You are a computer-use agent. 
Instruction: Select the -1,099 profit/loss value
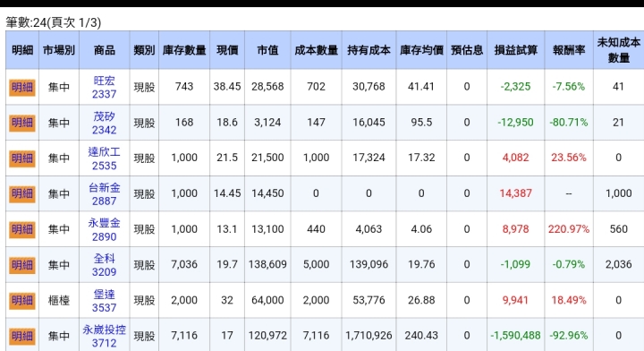[x=515, y=264]
